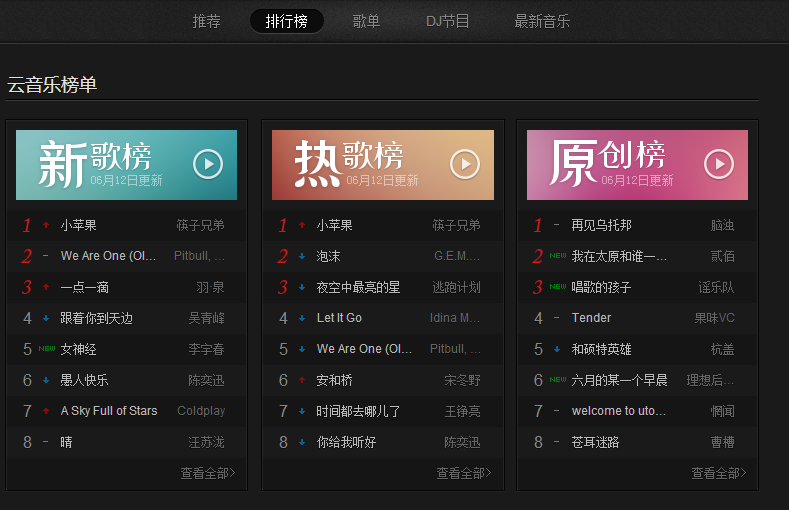Screen dimensions: 789x510
Task: Select the song Tender
Action: (x=591, y=318)
